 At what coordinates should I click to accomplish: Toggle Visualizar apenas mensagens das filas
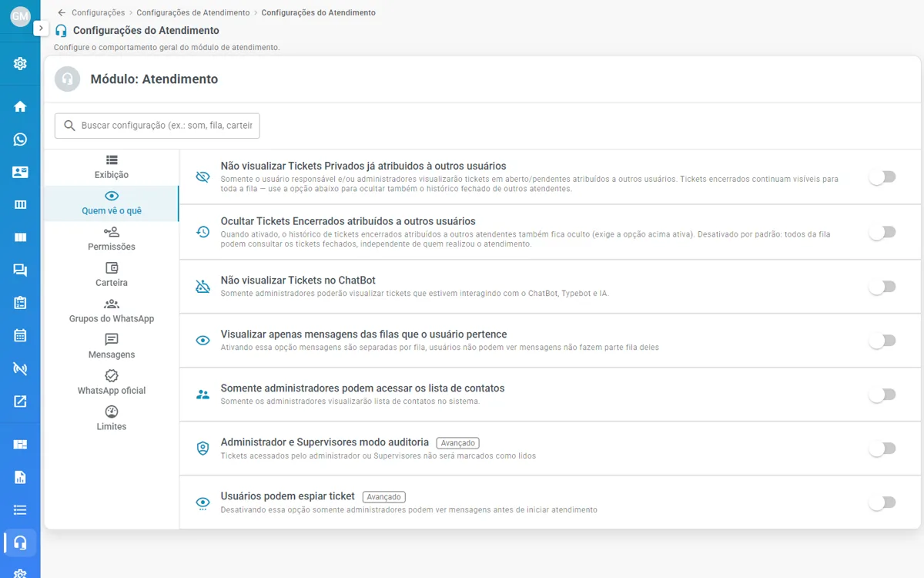(x=882, y=341)
